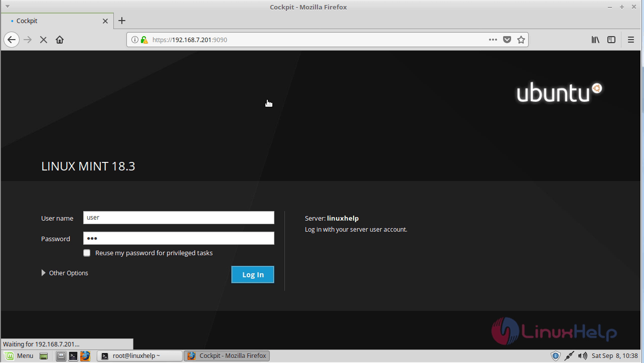The image size is (644, 363).
Task: Expand Other Options disclosure triangle
Action: [x=44, y=273]
